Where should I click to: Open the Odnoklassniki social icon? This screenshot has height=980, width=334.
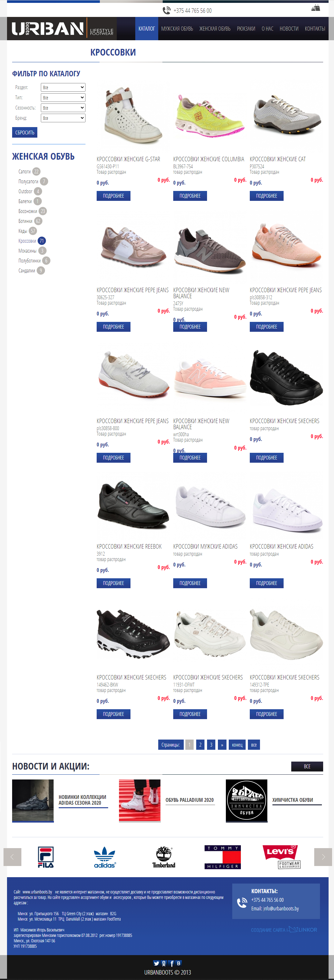164,963
